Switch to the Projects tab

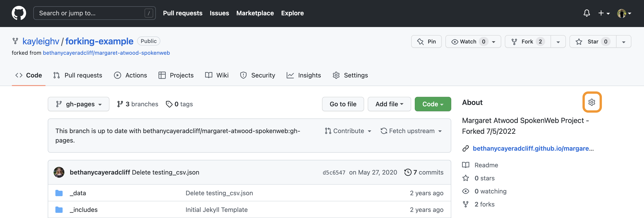176,75
